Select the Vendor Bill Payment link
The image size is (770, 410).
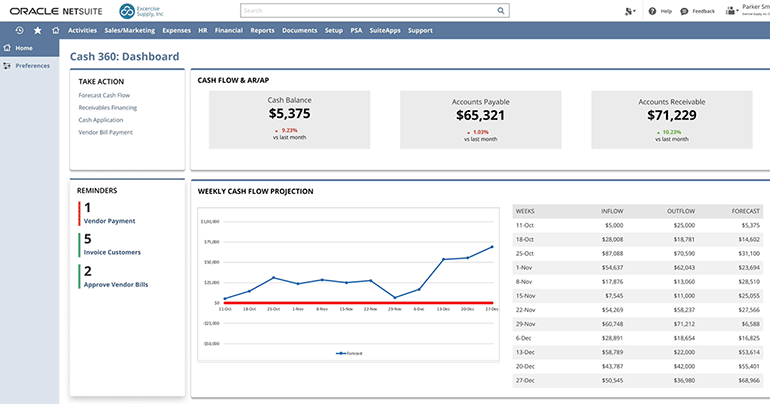105,132
